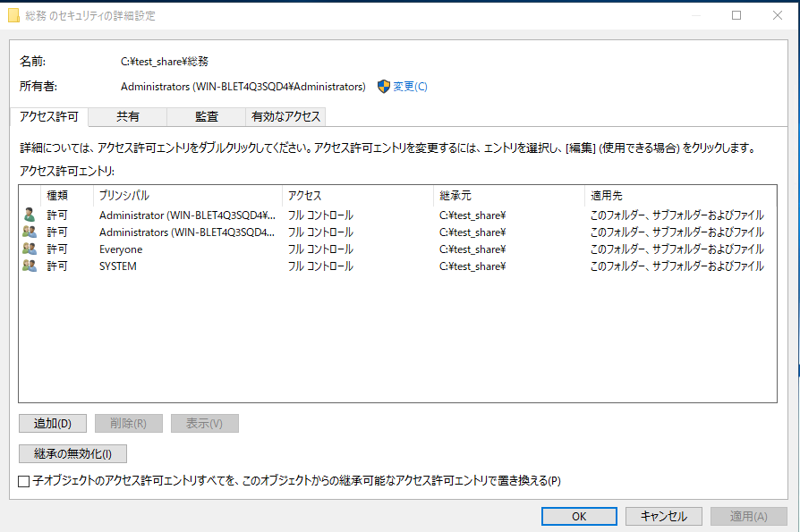Open the 監査 tab

click(206, 117)
